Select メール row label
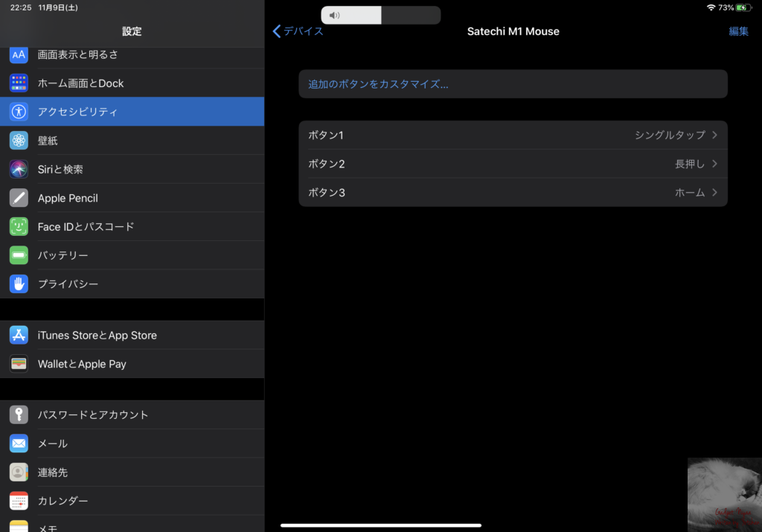The height and width of the screenshot is (532, 762). pyautogui.click(x=53, y=443)
